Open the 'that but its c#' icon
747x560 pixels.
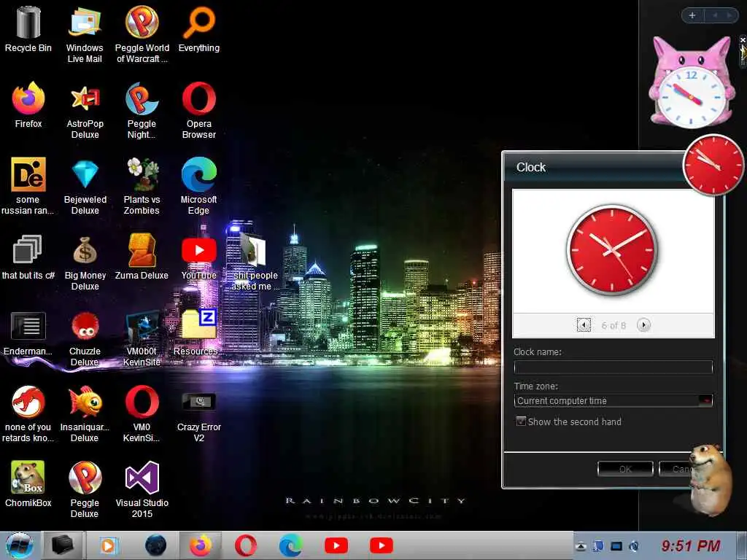[28, 256]
